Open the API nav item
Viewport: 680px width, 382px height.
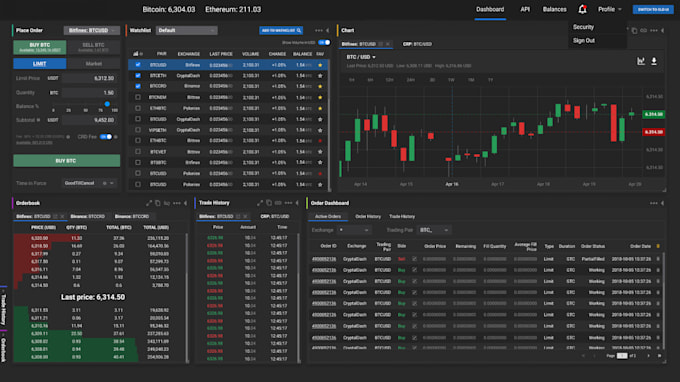tap(525, 9)
